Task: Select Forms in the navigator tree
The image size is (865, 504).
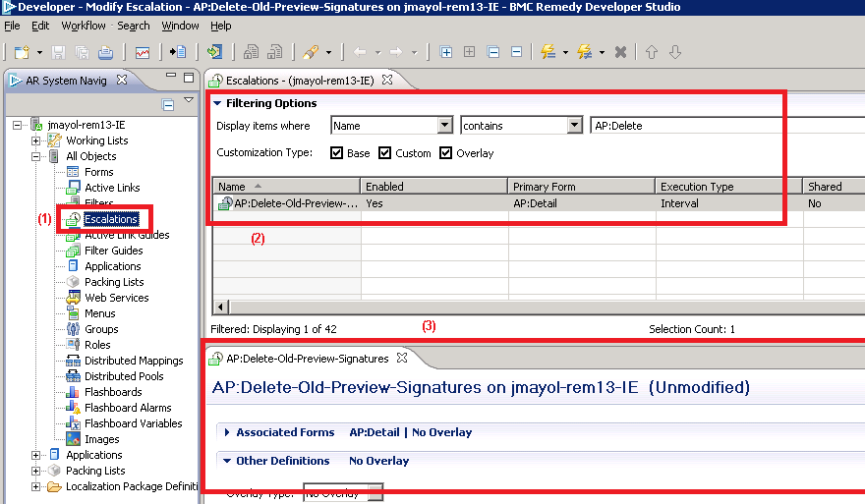Action: click(x=98, y=172)
